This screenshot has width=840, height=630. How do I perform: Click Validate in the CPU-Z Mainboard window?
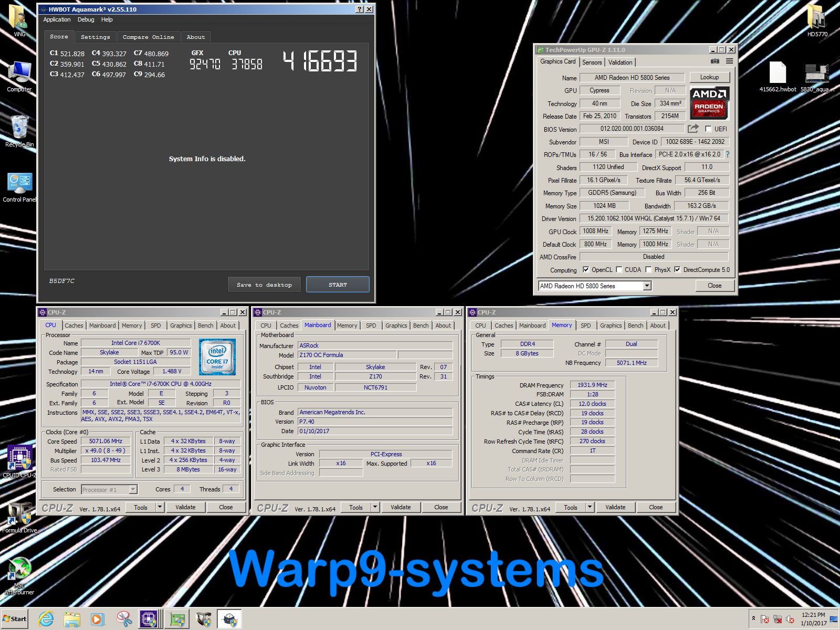401,507
